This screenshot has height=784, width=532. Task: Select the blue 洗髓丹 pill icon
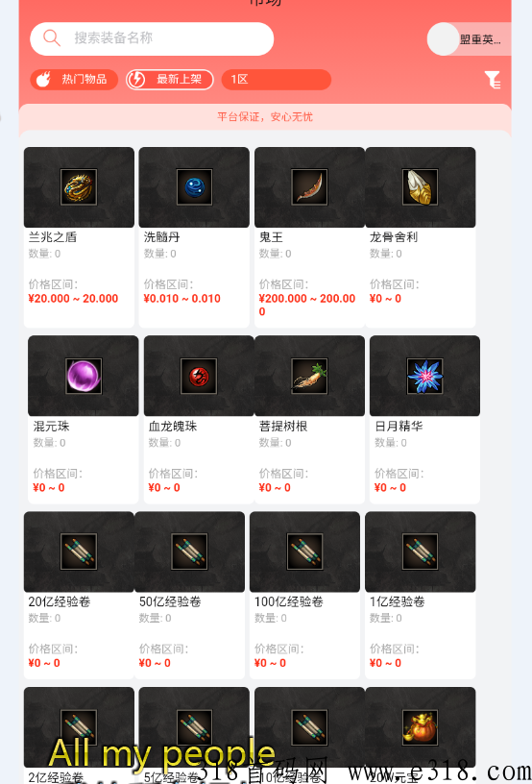(194, 187)
